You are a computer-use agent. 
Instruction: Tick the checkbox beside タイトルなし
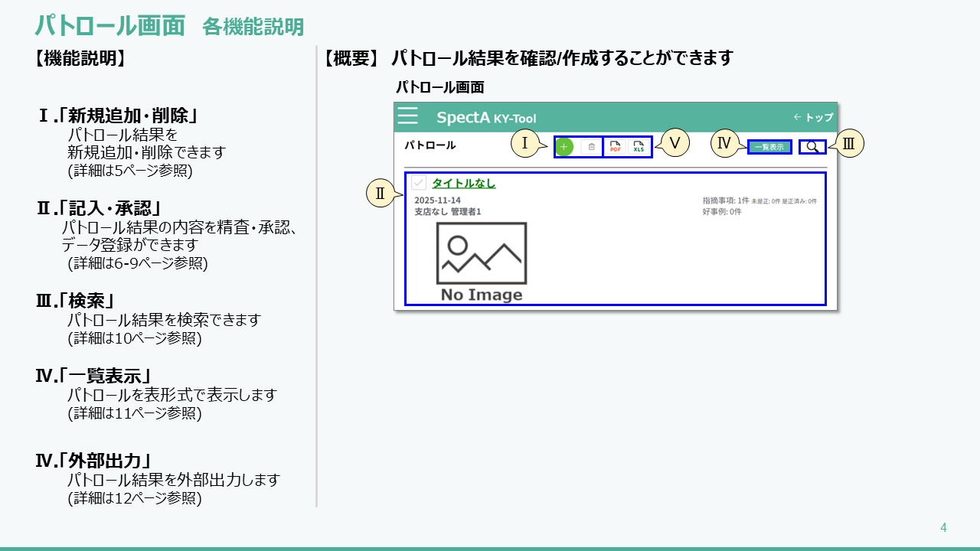tap(419, 183)
